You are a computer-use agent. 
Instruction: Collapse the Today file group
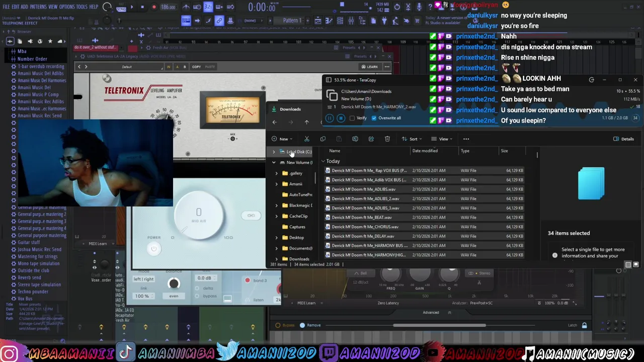point(323,161)
